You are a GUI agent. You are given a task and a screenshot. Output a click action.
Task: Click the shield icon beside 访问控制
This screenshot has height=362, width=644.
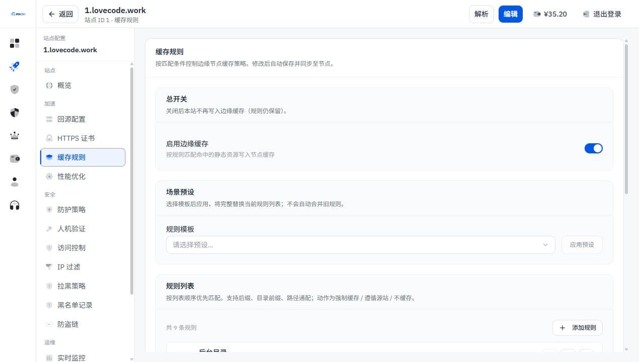[49, 248]
